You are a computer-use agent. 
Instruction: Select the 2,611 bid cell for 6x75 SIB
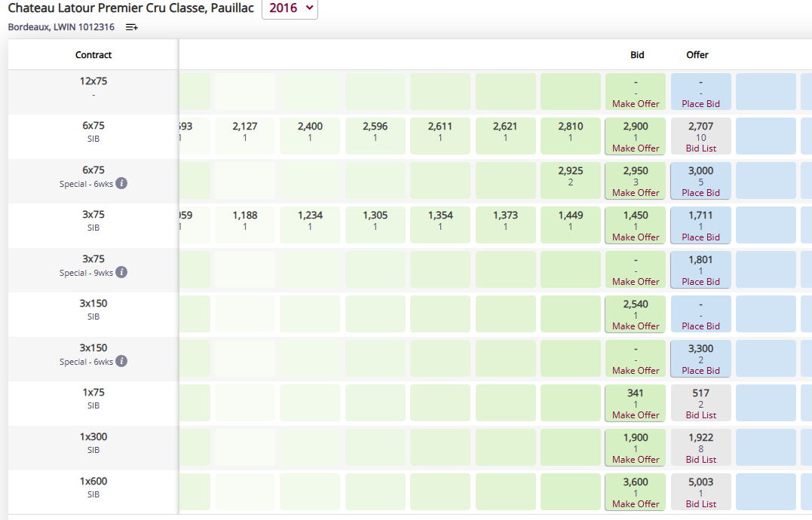click(440, 136)
